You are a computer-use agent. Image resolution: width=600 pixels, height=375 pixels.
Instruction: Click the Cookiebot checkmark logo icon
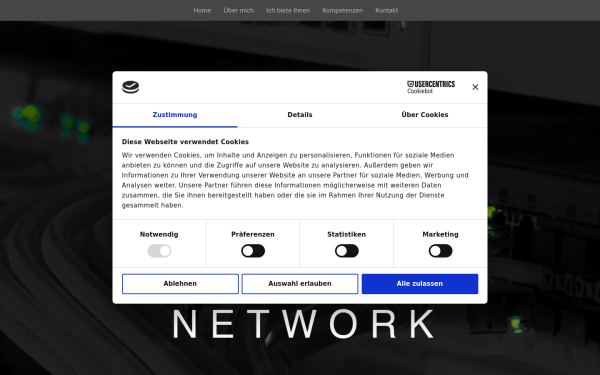[x=130, y=87]
